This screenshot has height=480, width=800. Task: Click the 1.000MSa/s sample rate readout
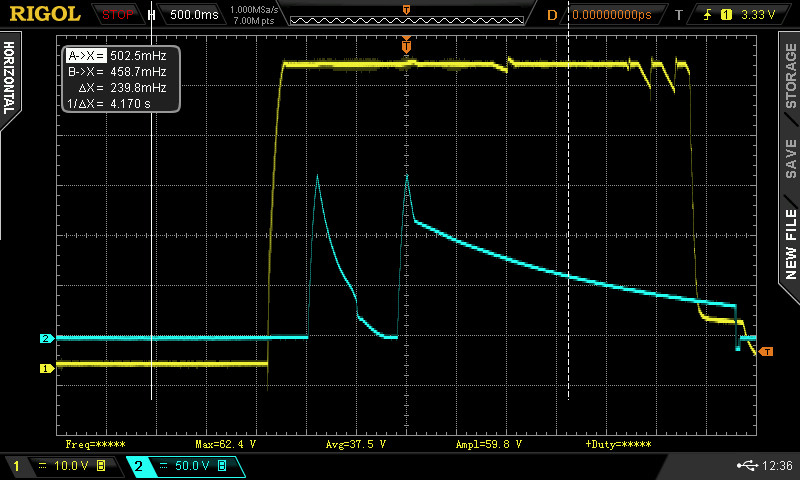(254, 10)
